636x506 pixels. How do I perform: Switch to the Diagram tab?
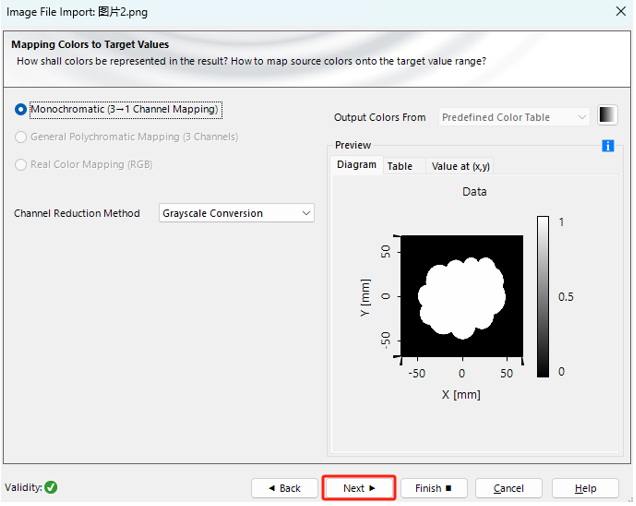coord(357,165)
